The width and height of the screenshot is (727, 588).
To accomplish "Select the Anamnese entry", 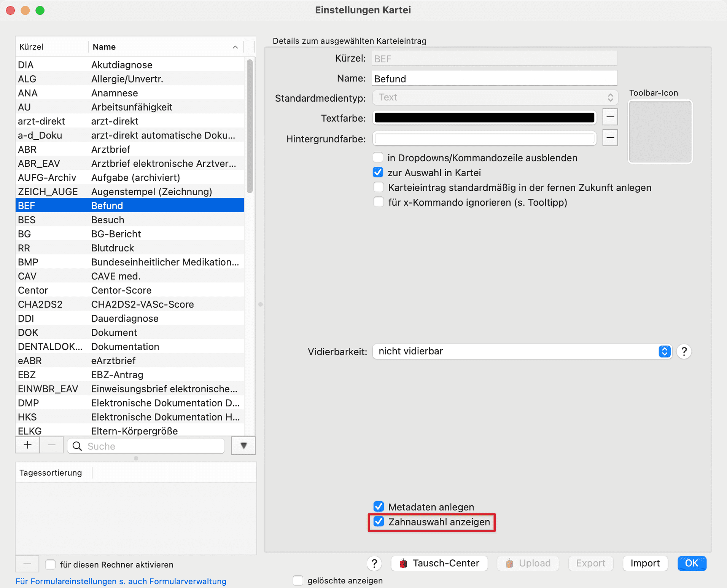I will tap(129, 93).
